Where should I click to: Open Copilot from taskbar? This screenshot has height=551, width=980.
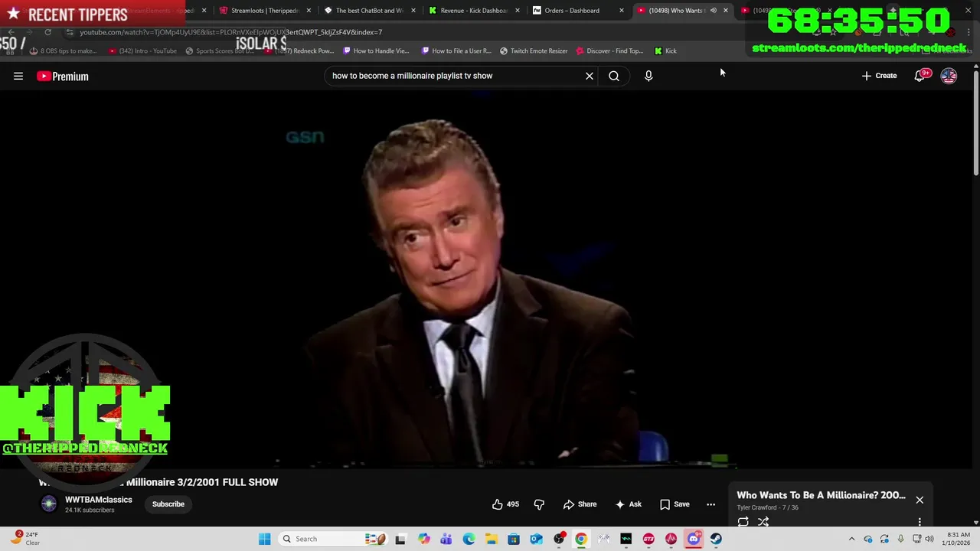(x=423, y=539)
